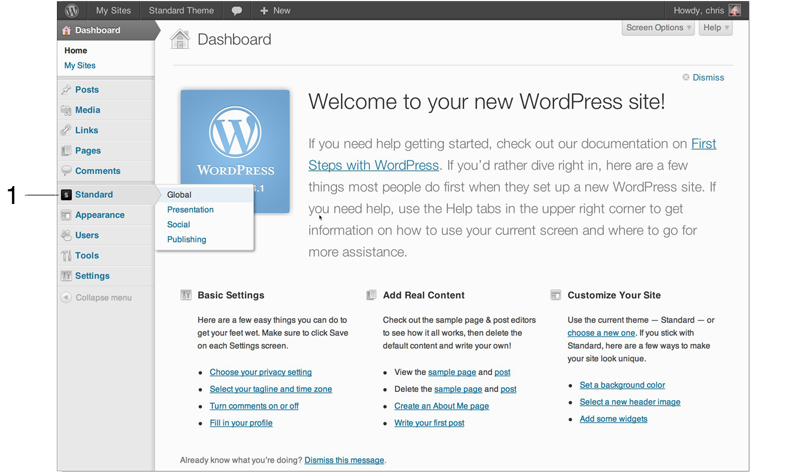Open the Tools menu label
This screenshot has height=472, width=800.
coord(87,256)
